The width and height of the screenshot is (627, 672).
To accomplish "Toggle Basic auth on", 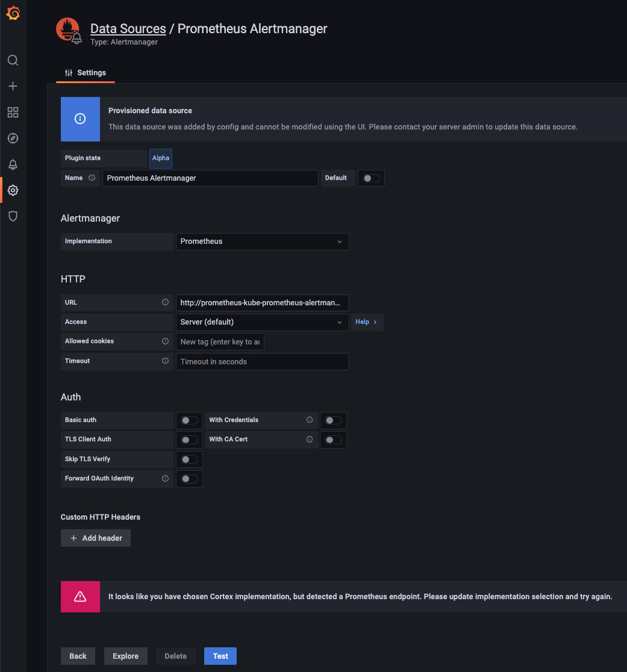I will (189, 420).
